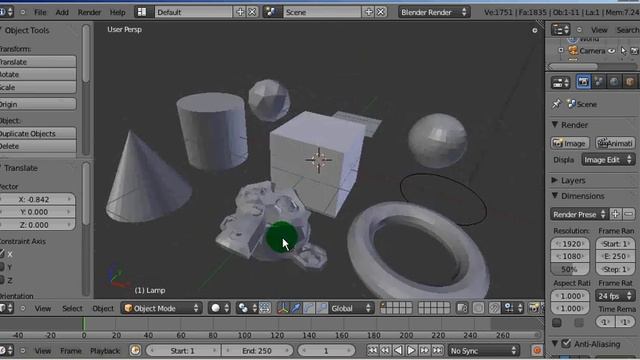Click the pin icon beside Scene

point(556,104)
